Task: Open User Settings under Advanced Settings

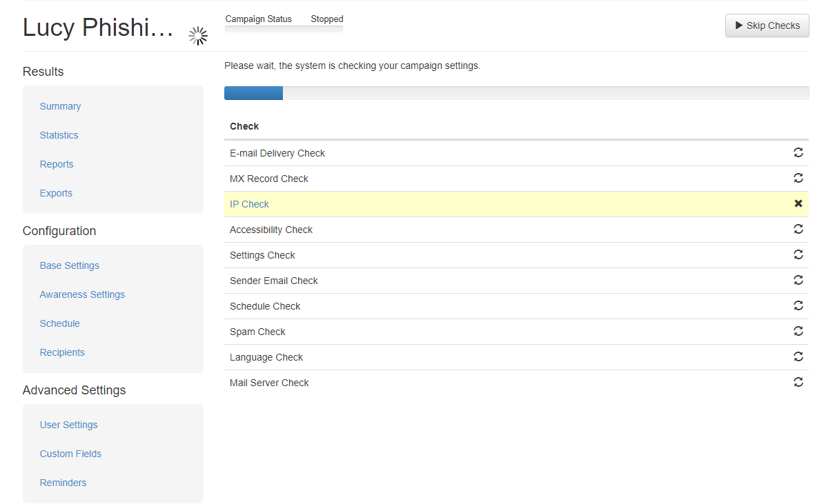Action: 68,425
